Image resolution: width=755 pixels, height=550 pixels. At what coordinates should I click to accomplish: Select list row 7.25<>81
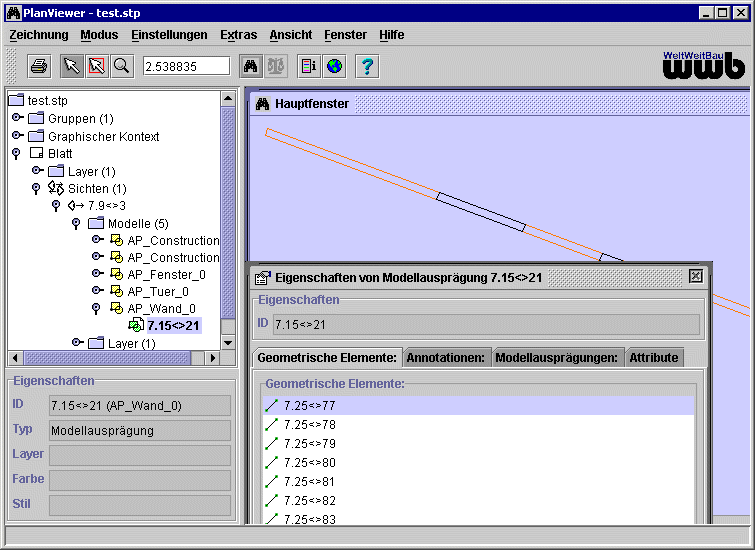[x=479, y=482]
